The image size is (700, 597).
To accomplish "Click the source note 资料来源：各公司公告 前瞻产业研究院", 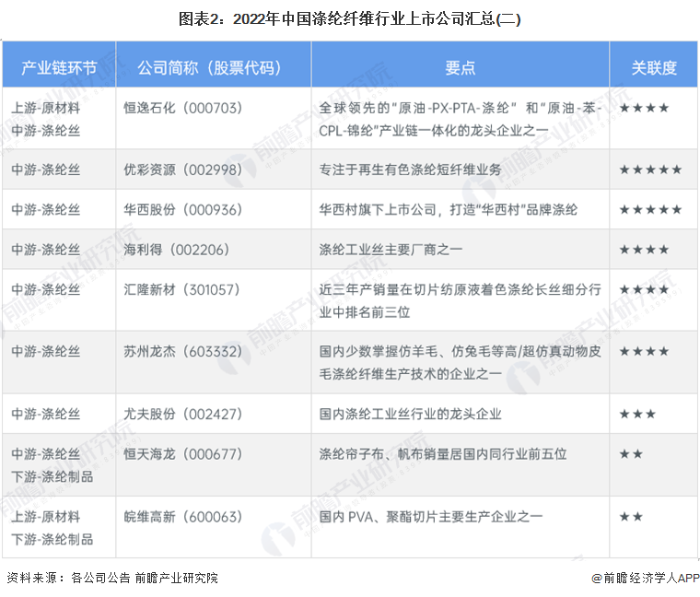I will pos(112,578).
